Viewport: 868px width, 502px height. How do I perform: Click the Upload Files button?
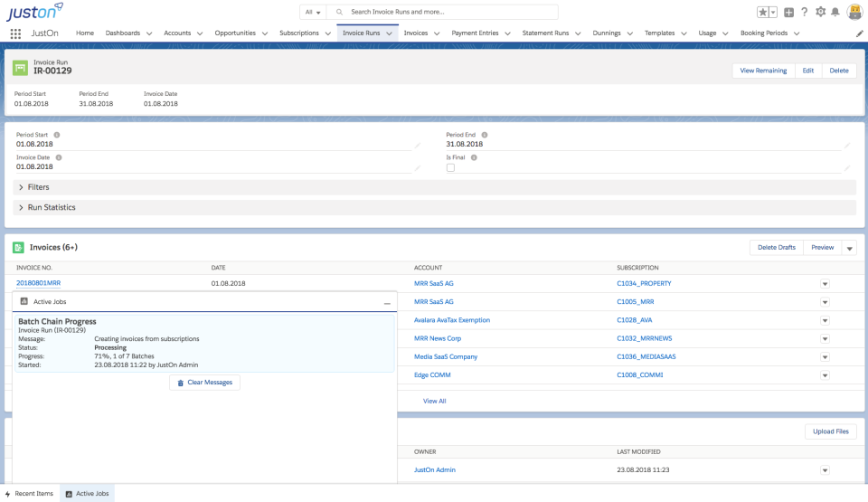[x=831, y=431]
